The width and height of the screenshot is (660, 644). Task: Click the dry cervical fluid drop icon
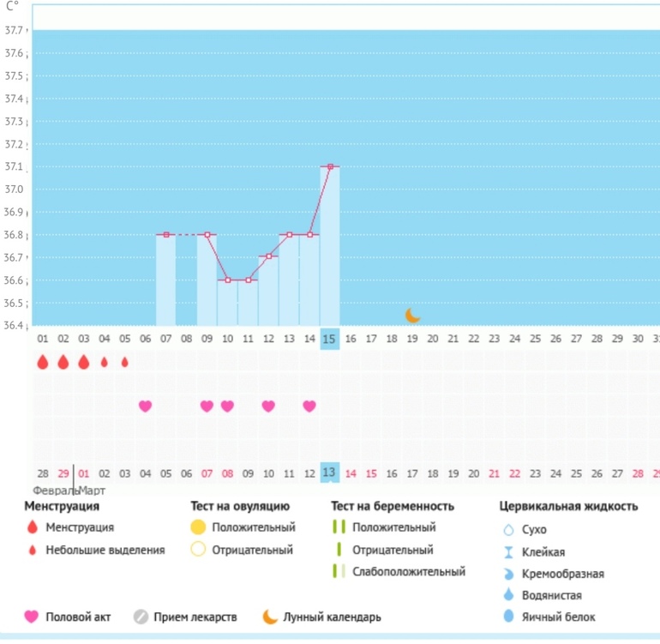click(509, 530)
